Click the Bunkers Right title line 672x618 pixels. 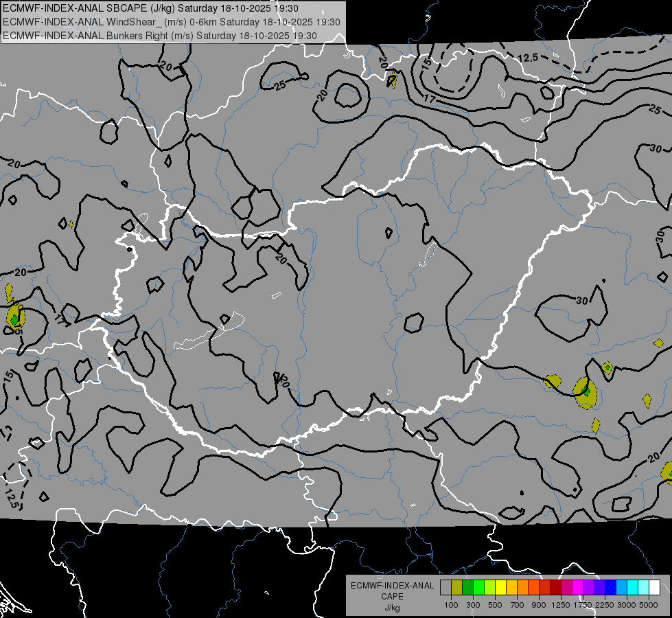[159, 35]
